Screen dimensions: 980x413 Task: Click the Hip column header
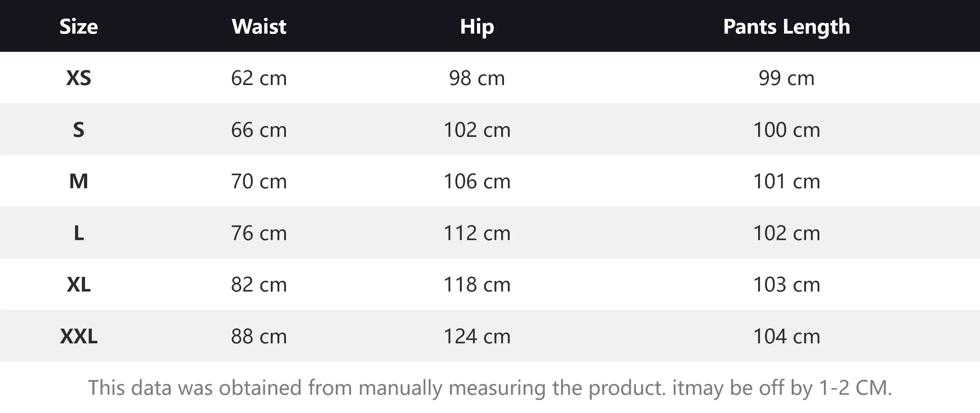(477, 27)
